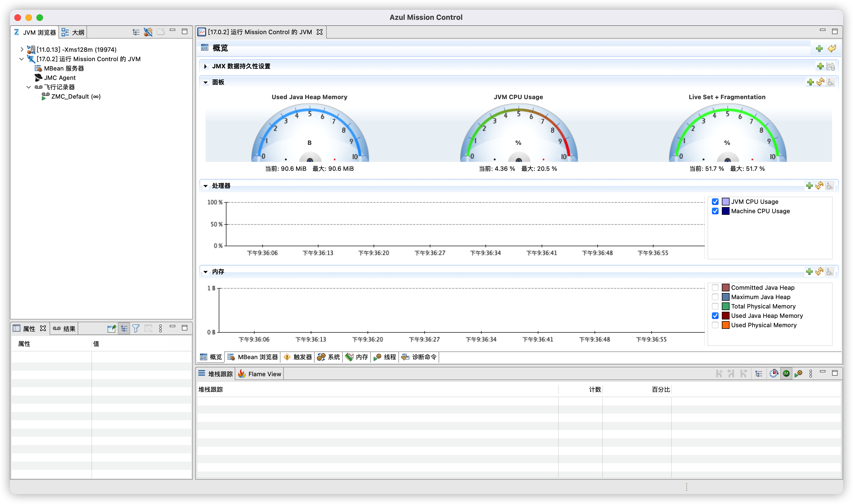This screenshot has height=504, width=853.
Task: Close the 属性 properties tab
Action: (x=43, y=328)
